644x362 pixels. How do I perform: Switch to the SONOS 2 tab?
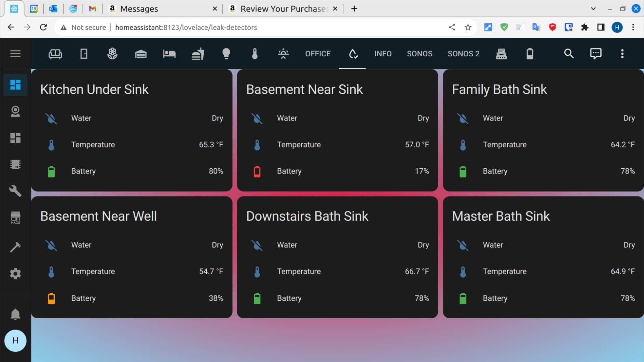pos(463,54)
